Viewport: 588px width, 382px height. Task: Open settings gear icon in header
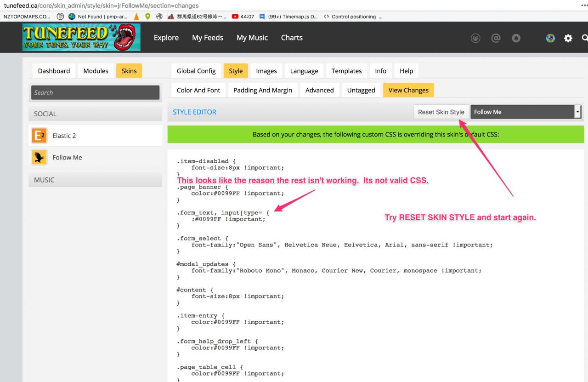(568, 39)
